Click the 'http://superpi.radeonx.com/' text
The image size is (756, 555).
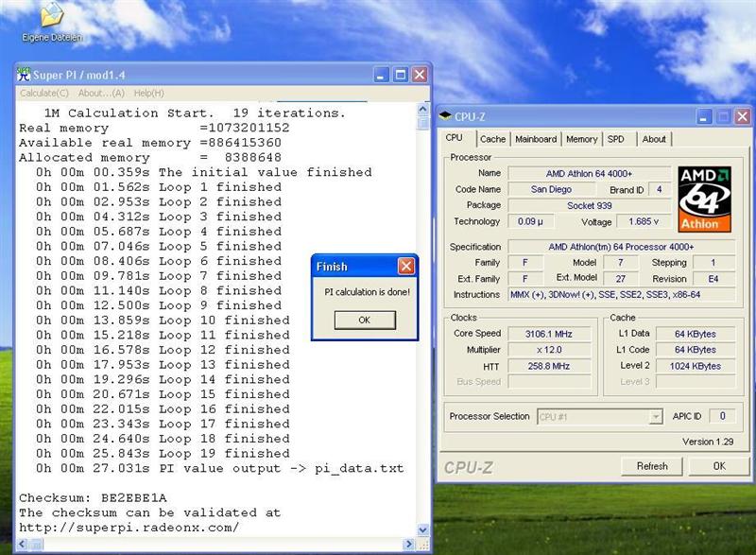pos(129,528)
